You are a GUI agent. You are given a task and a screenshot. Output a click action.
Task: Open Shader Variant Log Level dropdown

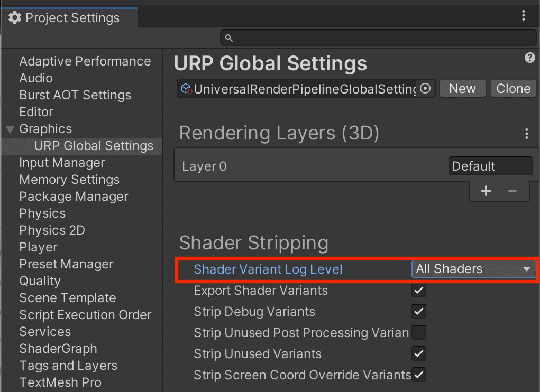473,269
